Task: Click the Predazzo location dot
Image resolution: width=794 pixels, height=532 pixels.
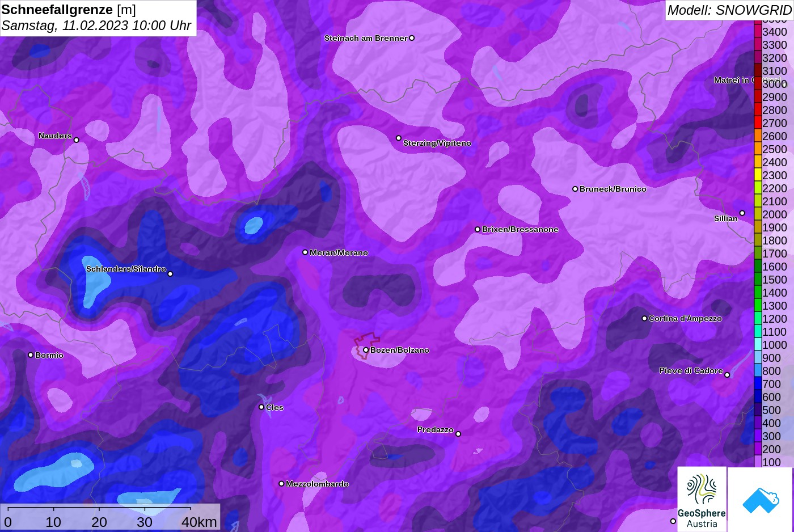Action: pyautogui.click(x=458, y=434)
